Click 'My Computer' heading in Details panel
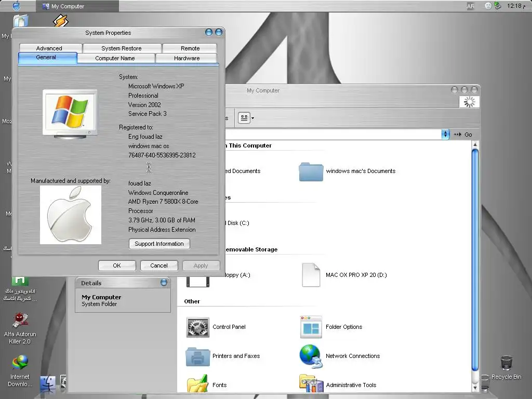Viewport: 532px width, 399px height. point(101,297)
